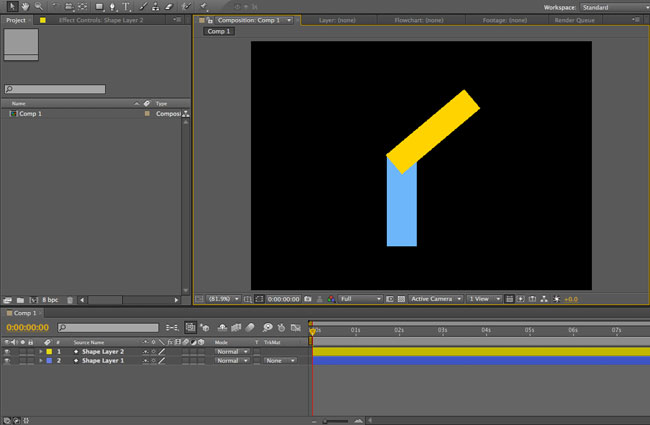Toggle Live Update button in timeline
Screen dimensions: 650x425
190,328
